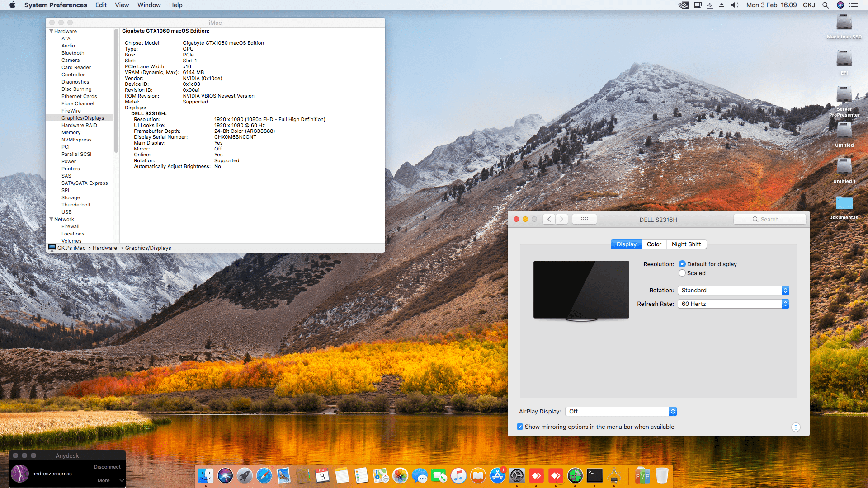868x488 pixels.
Task: Select Scaled resolution option
Action: pos(682,273)
